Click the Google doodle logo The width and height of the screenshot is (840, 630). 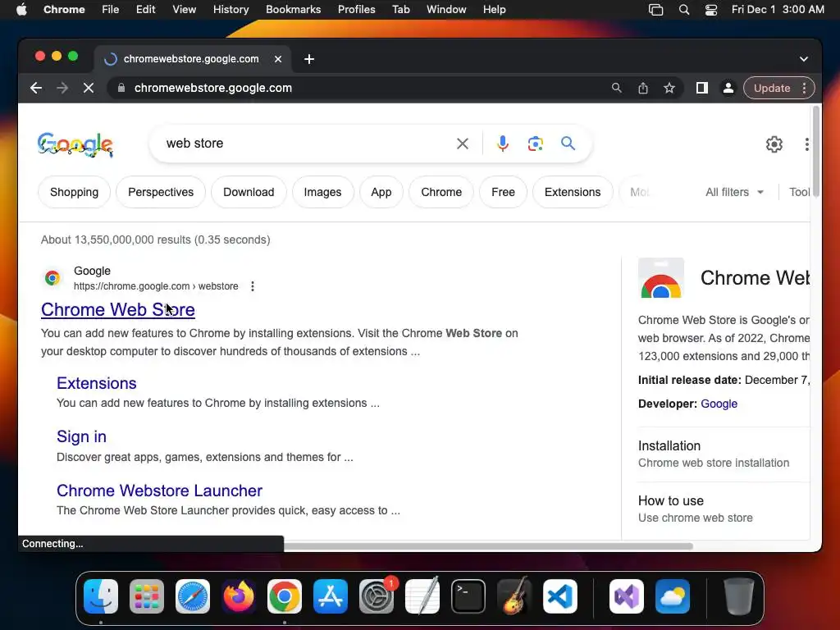click(75, 144)
